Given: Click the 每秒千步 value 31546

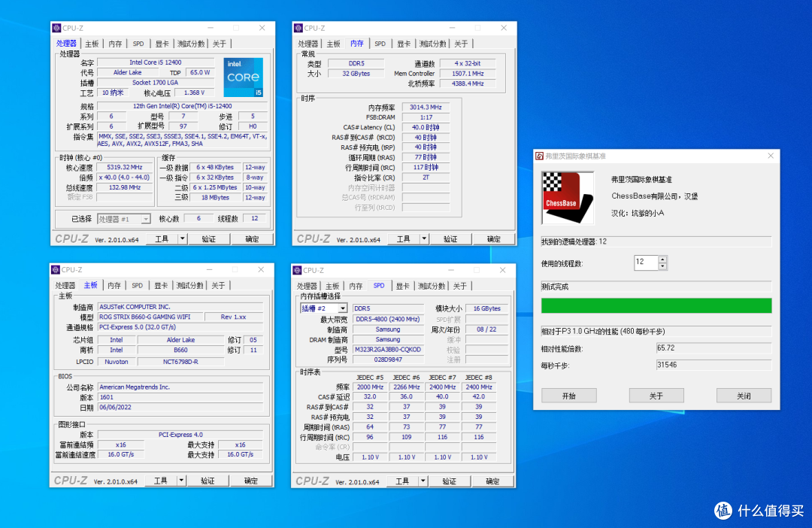Looking at the screenshot, I should pos(714,365).
